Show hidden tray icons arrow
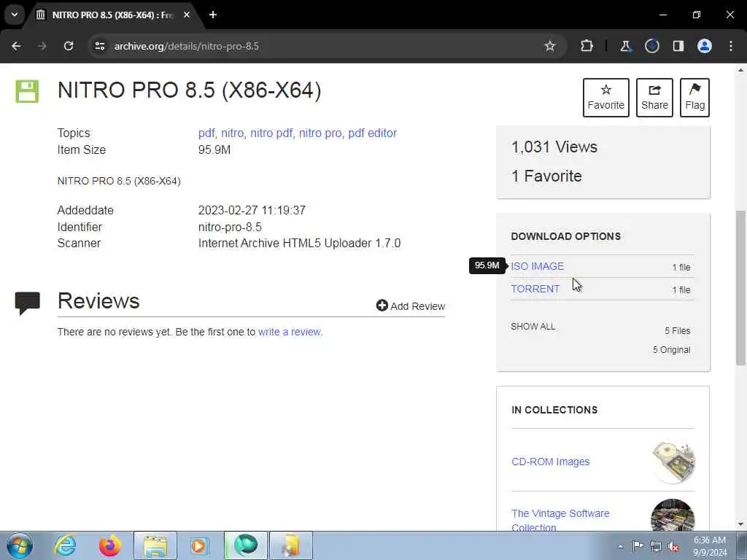The image size is (747, 560). tap(620, 546)
